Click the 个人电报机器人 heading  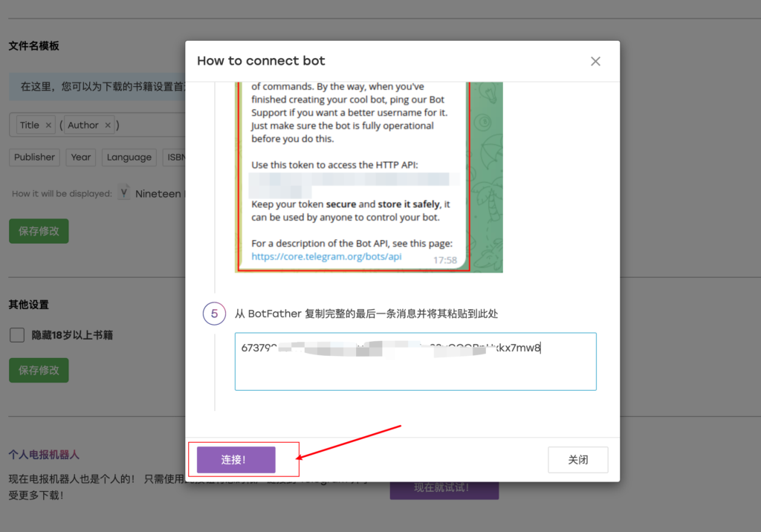click(x=44, y=454)
